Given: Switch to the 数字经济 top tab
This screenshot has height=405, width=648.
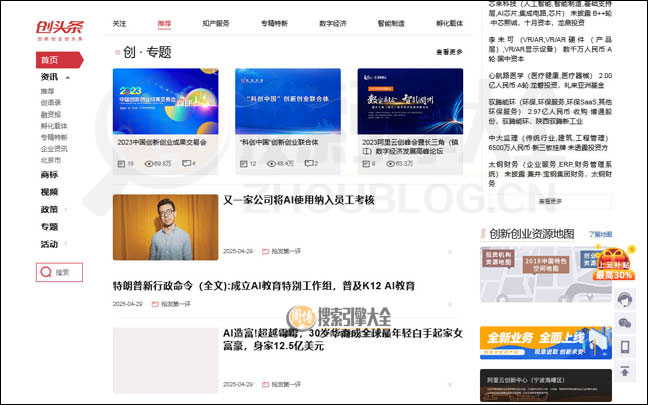Looking at the screenshot, I should pyautogui.click(x=333, y=24).
